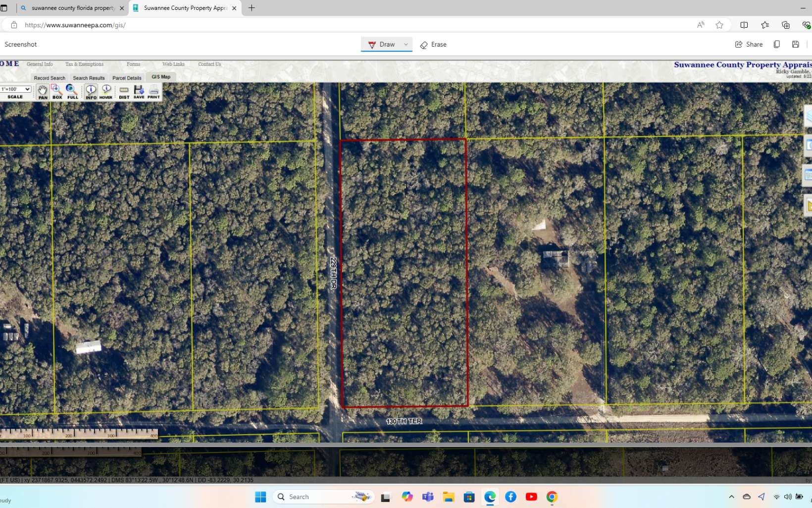The width and height of the screenshot is (812, 508).
Task: Click the browser address bar URL
Action: [x=75, y=25]
